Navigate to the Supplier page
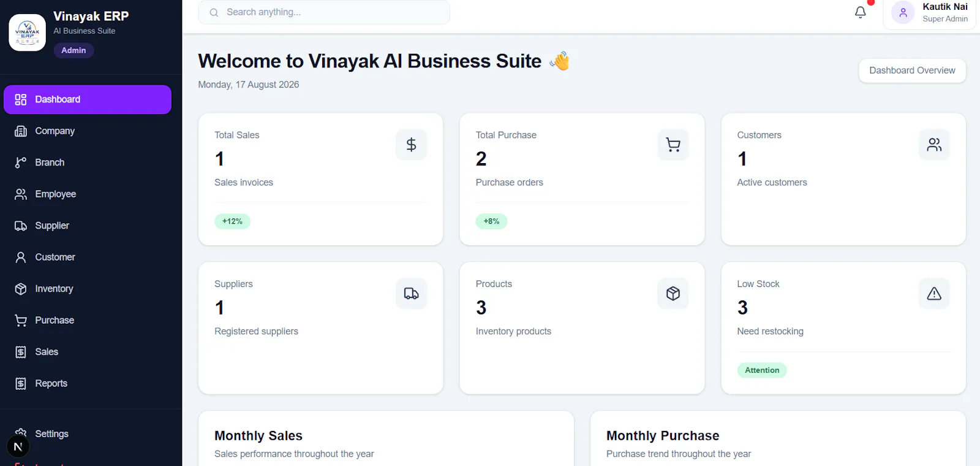 (x=88, y=226)
